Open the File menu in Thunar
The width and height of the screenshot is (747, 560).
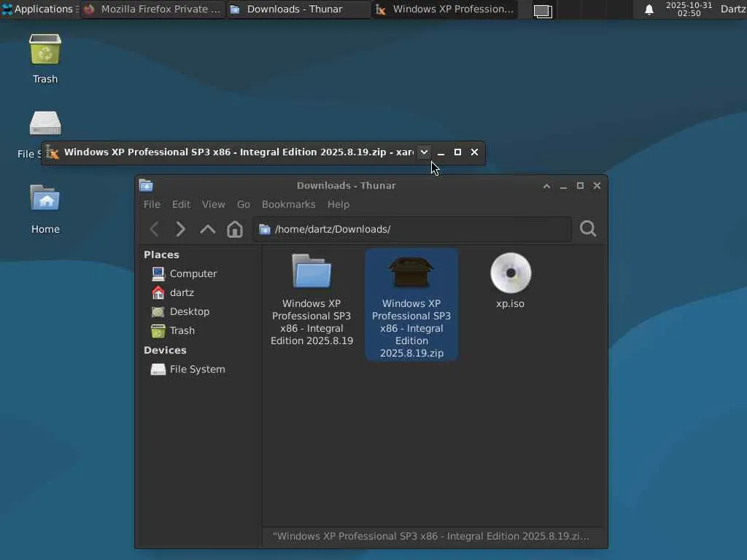coord(152,204)
